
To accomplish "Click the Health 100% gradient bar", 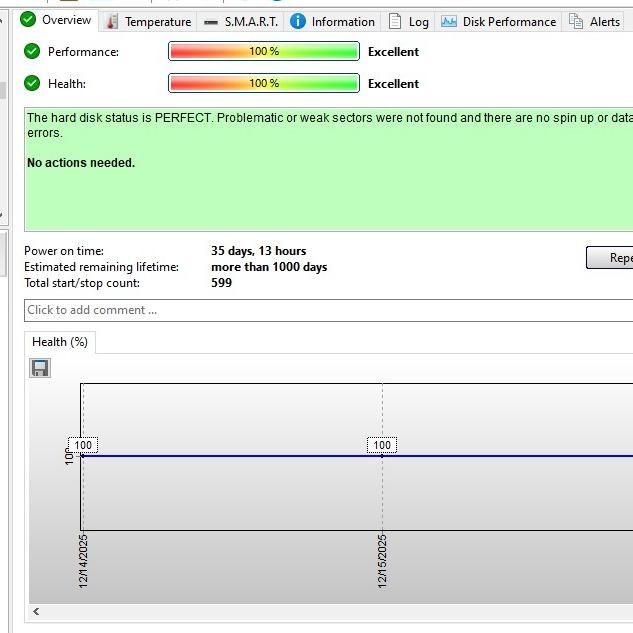I will (x=263, y=84).
